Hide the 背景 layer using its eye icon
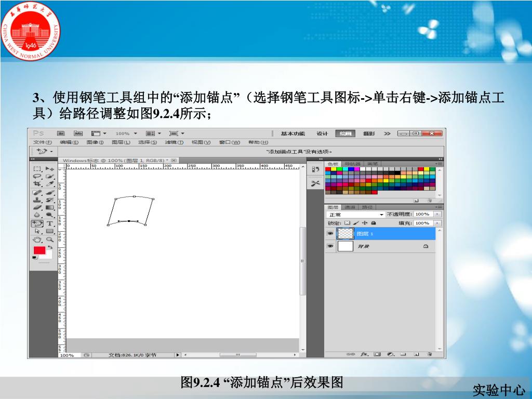532x399 pixels. click(330, 246)
